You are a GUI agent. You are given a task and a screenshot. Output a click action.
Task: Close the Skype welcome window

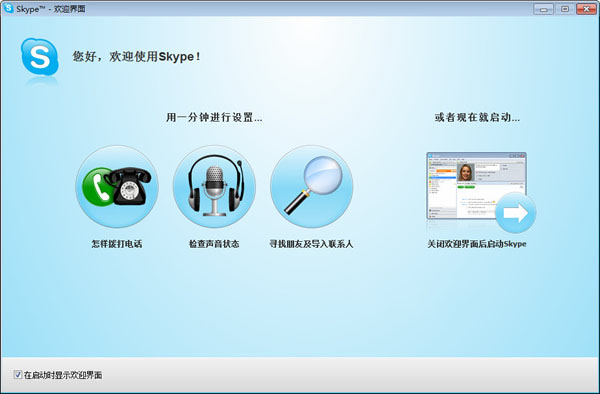[x=586, y=9]
